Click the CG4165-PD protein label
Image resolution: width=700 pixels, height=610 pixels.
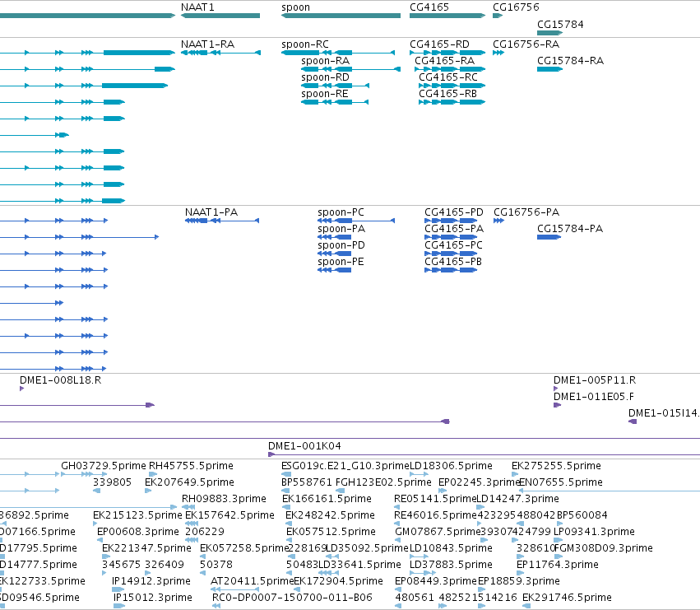click(453, 212)
